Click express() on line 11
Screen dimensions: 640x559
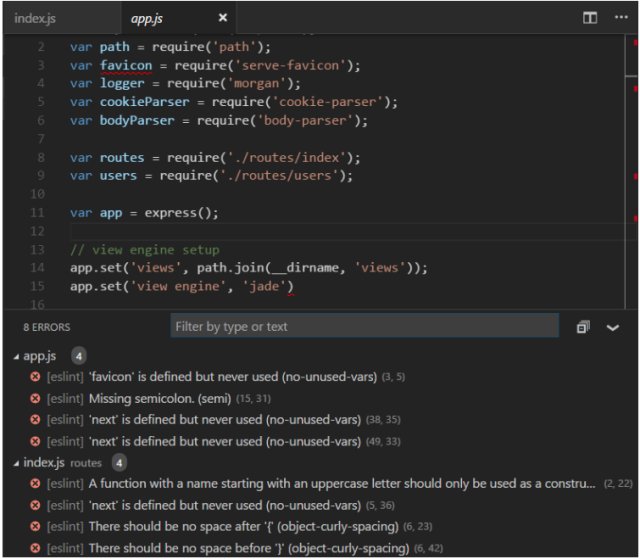point(178,213)
